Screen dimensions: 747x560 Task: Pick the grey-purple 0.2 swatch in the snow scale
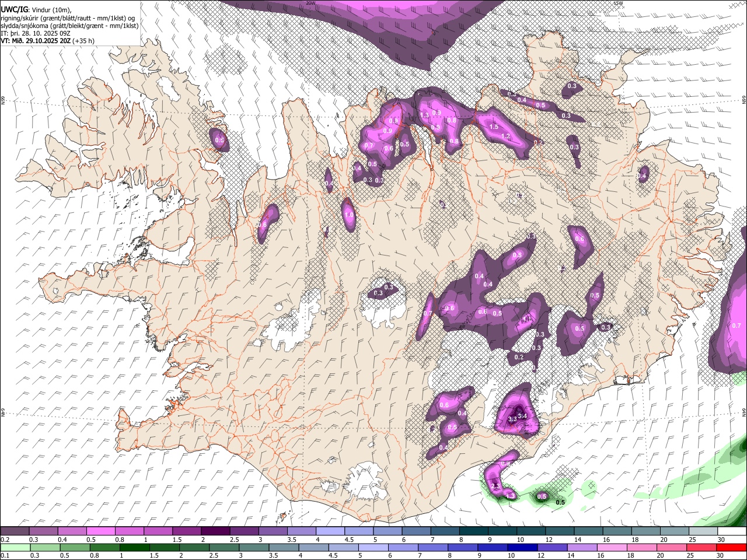pyautogui.click(x=15, y=531)
